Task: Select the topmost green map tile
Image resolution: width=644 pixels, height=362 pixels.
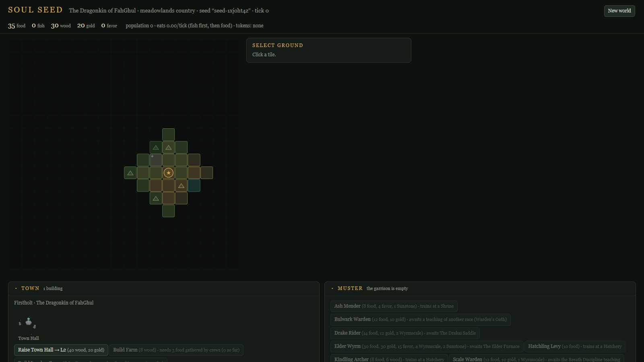Action: (x=168, y=134)
